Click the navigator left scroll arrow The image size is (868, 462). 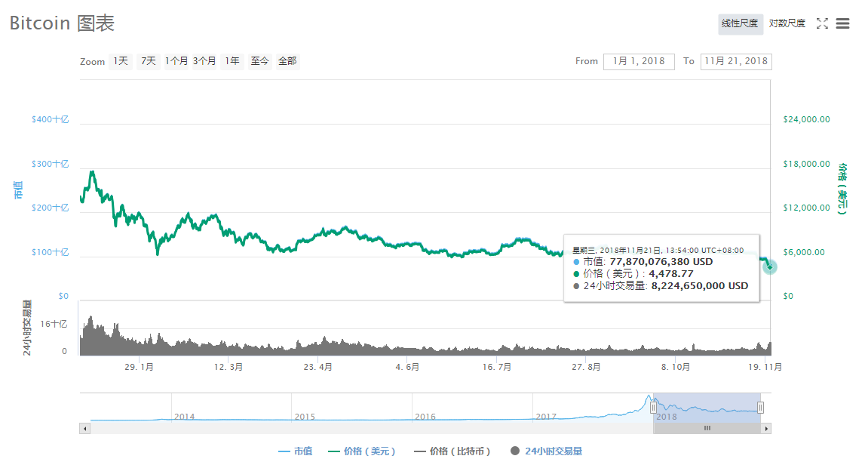pos(84,428)
